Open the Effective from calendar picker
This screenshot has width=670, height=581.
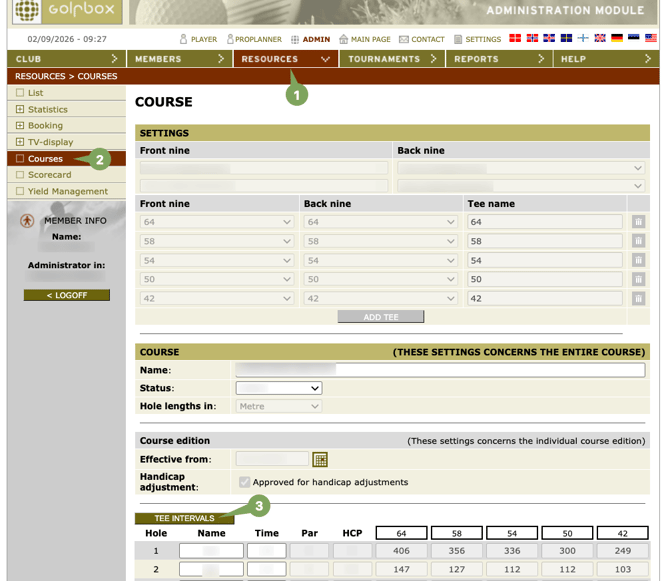click(320, 460)
